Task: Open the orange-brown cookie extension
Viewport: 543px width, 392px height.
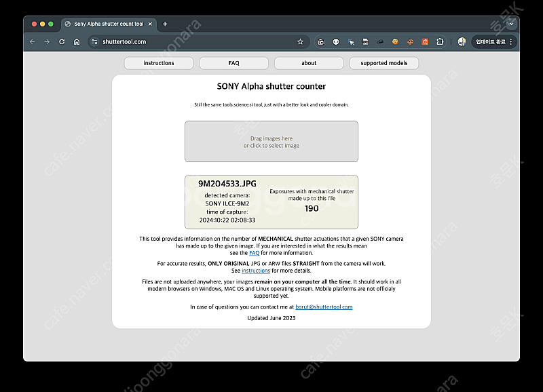Action: [410, 42]
